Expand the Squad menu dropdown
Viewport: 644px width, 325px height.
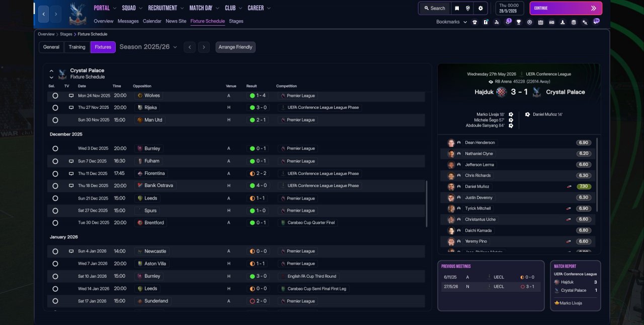click(140, 8)
